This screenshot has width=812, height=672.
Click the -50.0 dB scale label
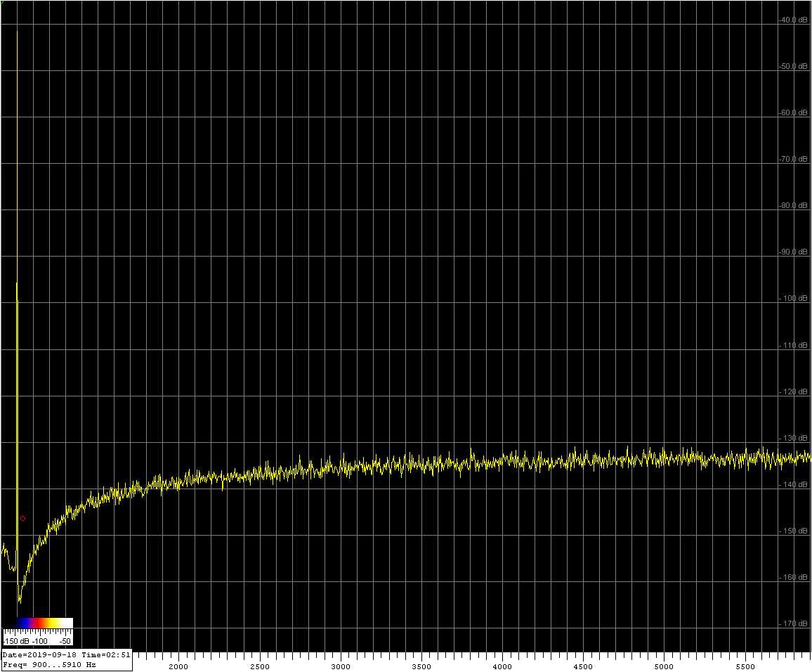[x=793, y=66]
